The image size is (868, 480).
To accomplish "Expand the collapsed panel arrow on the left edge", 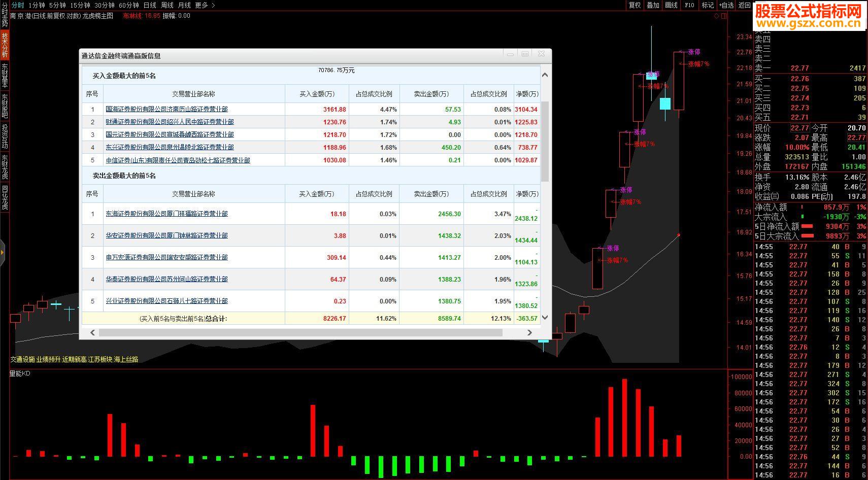I will tap(2, 252).
